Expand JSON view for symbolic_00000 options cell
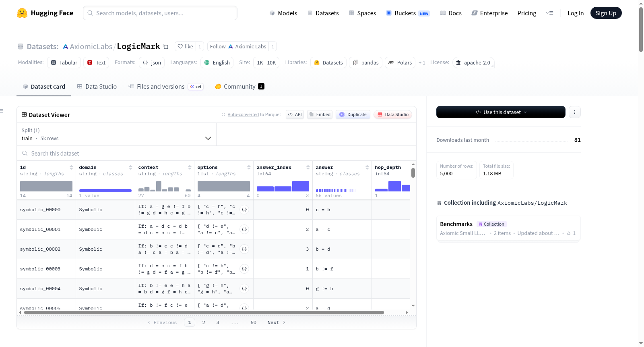 pyautogui.click(x=244, y=210)
